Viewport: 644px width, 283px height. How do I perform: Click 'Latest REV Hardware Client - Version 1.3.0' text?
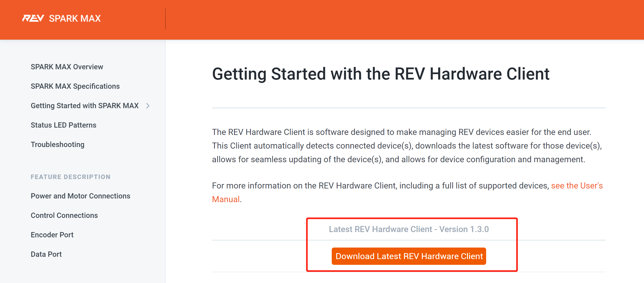pyautogui.click(x=409, y=229)
